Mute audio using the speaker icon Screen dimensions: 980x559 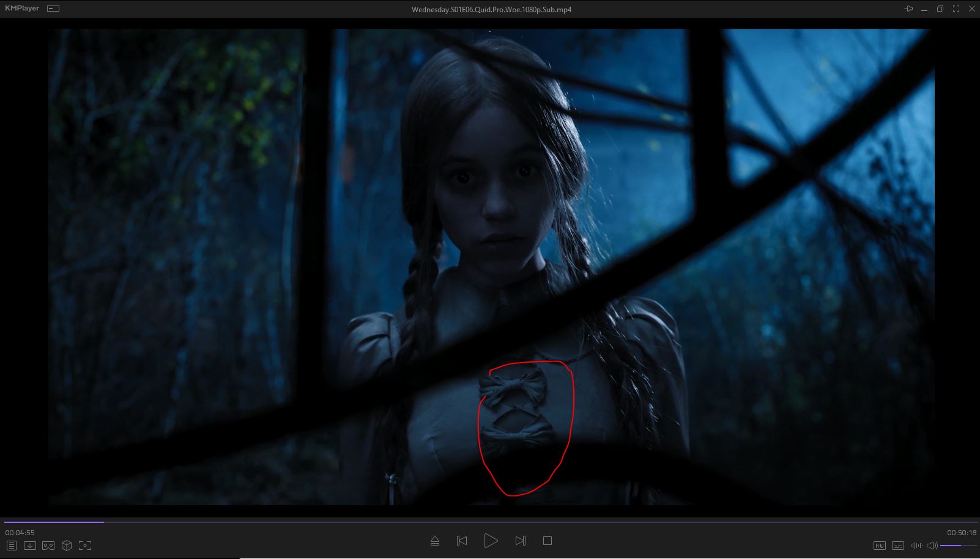pos(932,546)
